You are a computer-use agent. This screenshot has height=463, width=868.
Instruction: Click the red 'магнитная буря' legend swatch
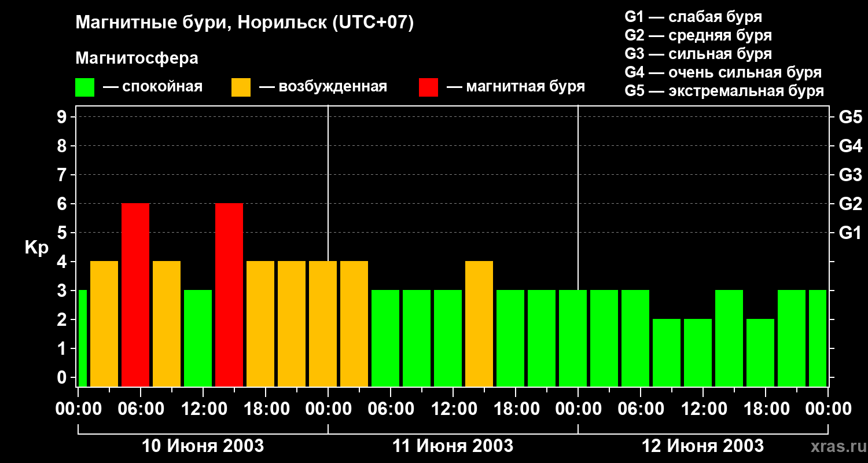coord(429,87)
